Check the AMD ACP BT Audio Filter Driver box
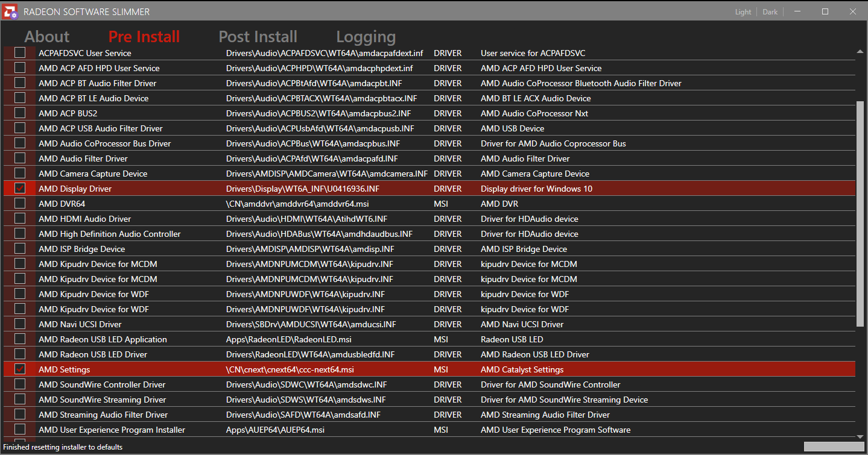Image resolution: width=868 pixels, height=455 pixels. coord(20,83)
